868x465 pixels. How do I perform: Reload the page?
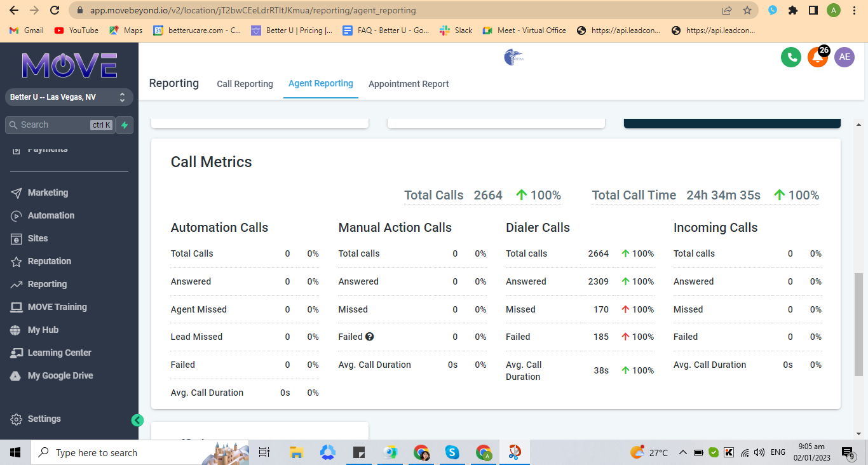(55, 10)
